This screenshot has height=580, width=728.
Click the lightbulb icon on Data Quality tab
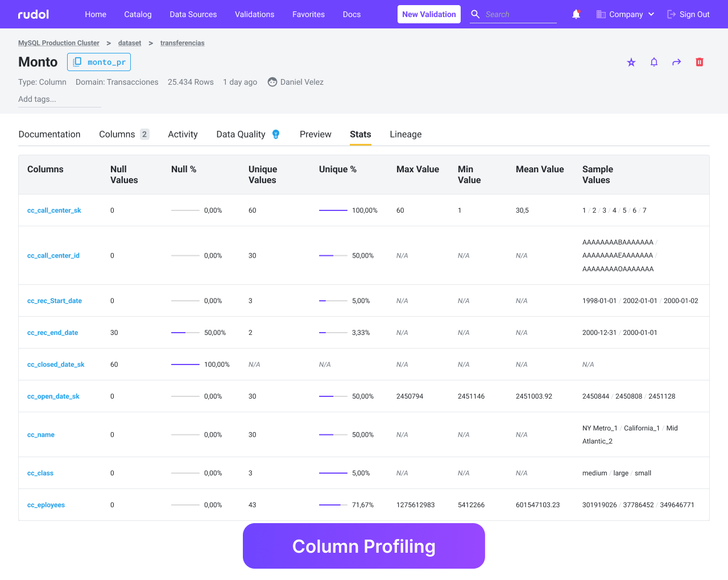[x=275, y=135]
